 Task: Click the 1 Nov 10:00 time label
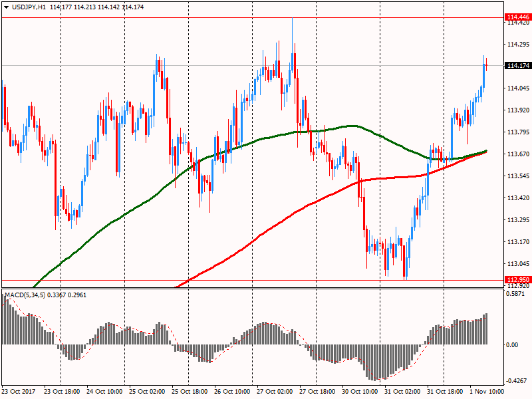coord(487,392)
